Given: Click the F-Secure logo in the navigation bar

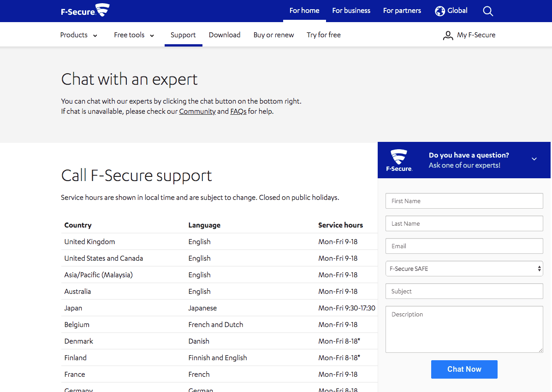Looking at the screenshot, I should pos(85,10).
